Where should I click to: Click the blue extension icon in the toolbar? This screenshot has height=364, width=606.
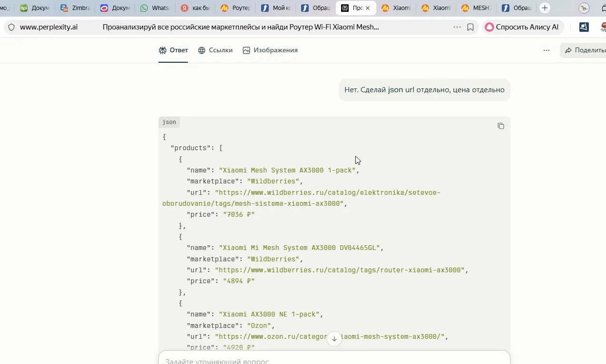[584, 27]
